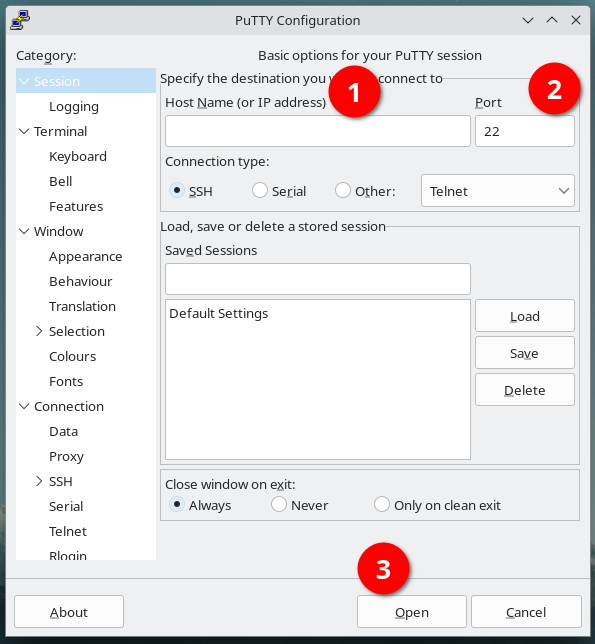Close the PuTTY Configuration window
Screen dimensions: 595x644
click(x=576, y=20)
